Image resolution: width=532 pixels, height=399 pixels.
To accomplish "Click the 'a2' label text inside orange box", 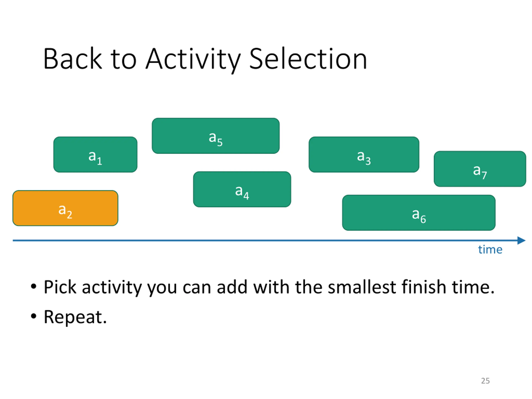I will click(x=65, y=211).
